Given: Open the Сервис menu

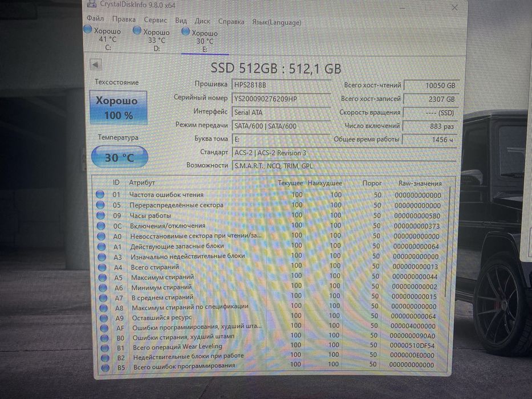Looking at the screenshot, I should coord(156,20).
